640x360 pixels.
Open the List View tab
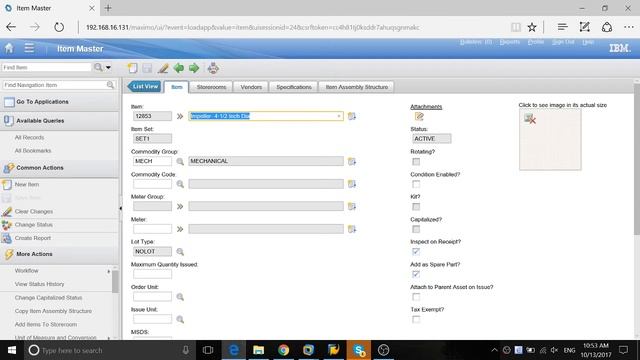pos(143,87)
